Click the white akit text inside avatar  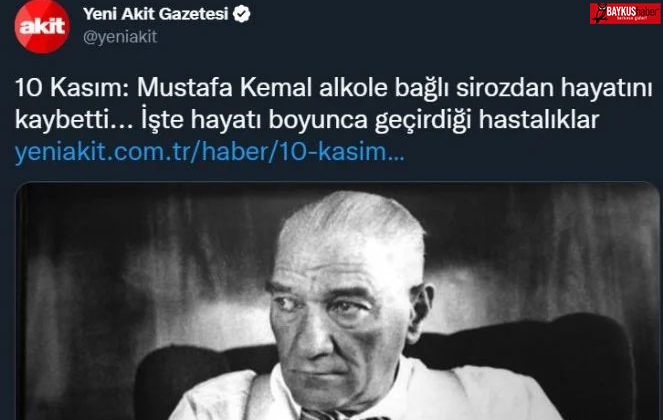(42, 27)
